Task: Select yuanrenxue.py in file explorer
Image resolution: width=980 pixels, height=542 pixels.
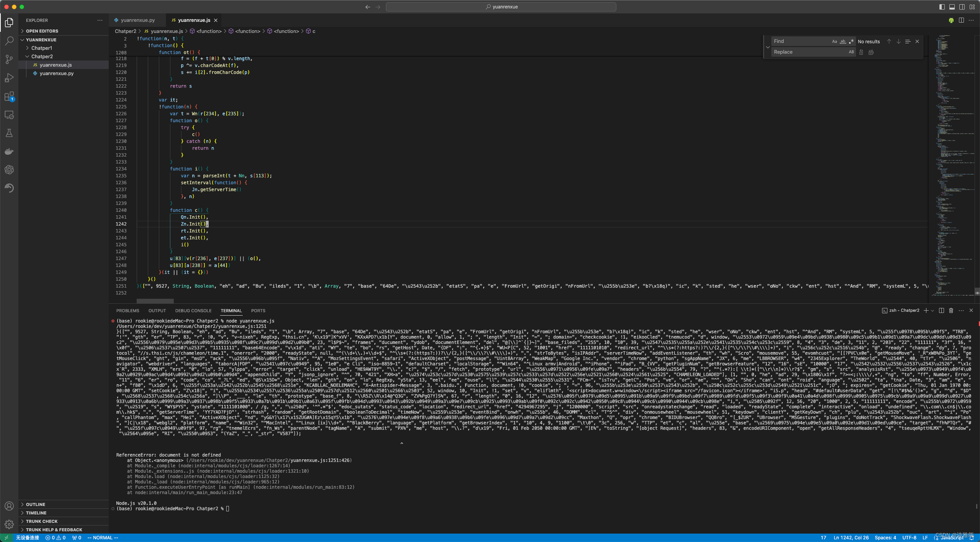Action: [64, 73]
